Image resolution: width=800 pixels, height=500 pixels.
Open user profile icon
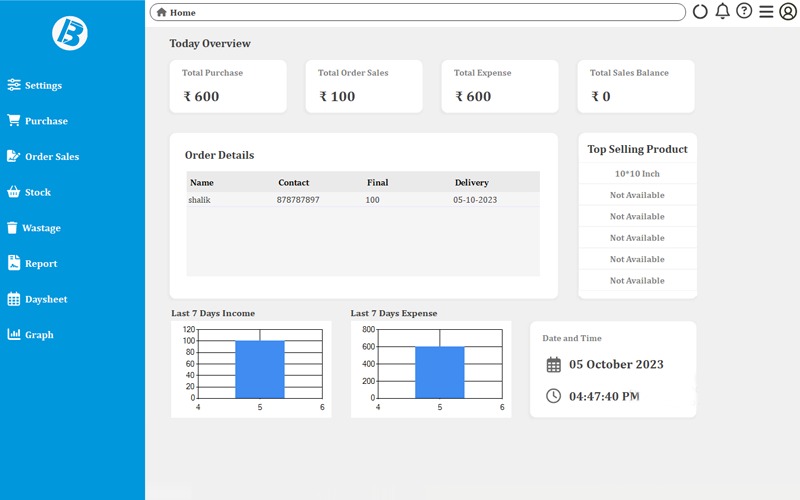click(788, 11)
